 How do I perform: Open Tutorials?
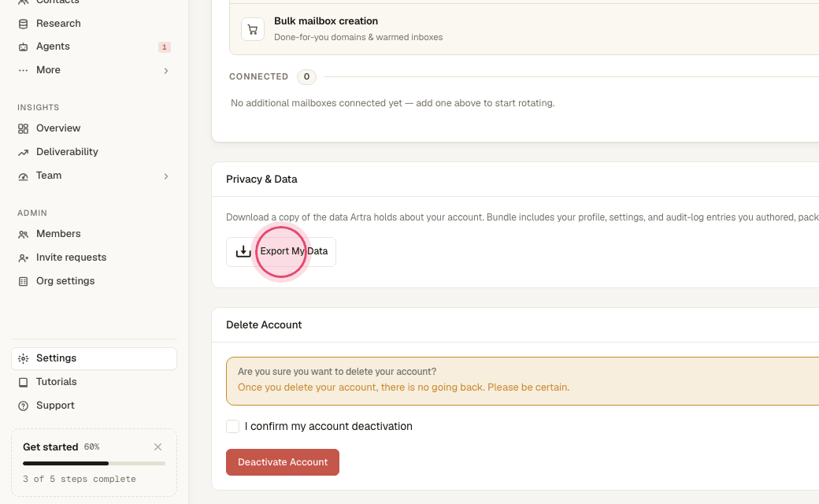(94, 382)
